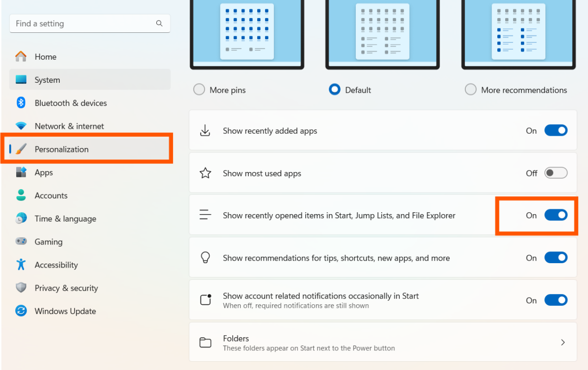Open Windows Update via its icon
The height and width of the screenshot is (370, 588).
[x=22, y=311]
